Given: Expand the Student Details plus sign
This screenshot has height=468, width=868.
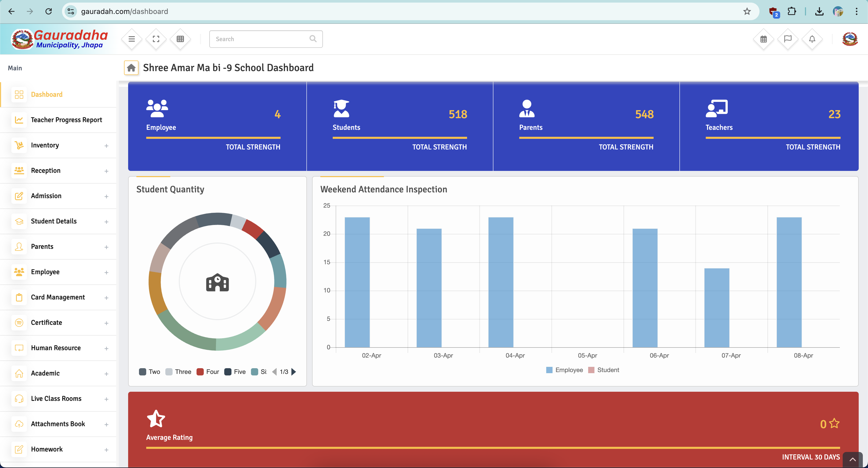Looking at the screenshot, I should [x=106, y=222].
